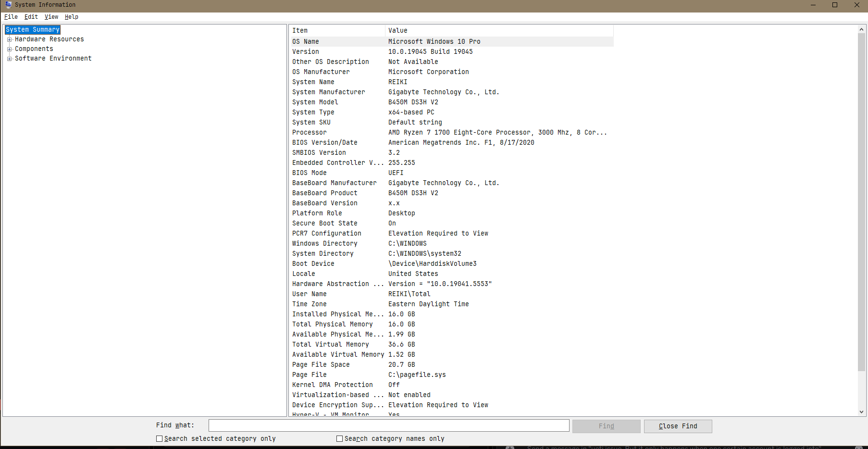This screenshot has width=868, height=449.
Task: Select the Software Environment tree label
Action: click(x=53, y=59)
